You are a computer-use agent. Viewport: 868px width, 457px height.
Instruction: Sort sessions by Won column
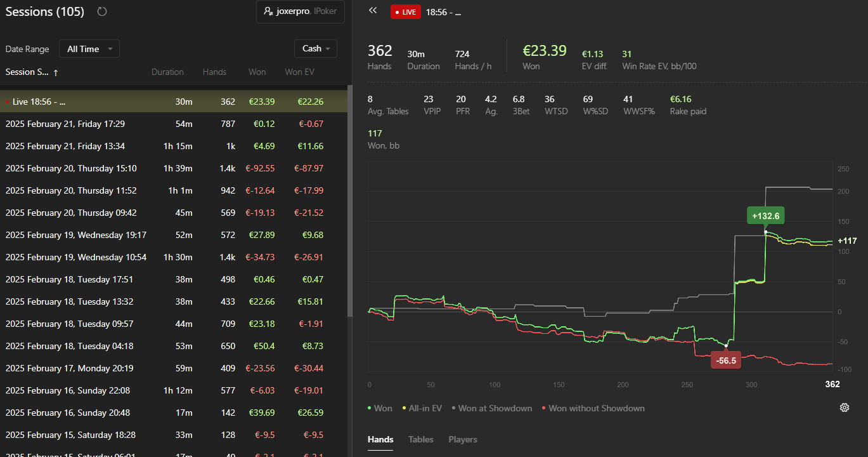tap(257, 72)
